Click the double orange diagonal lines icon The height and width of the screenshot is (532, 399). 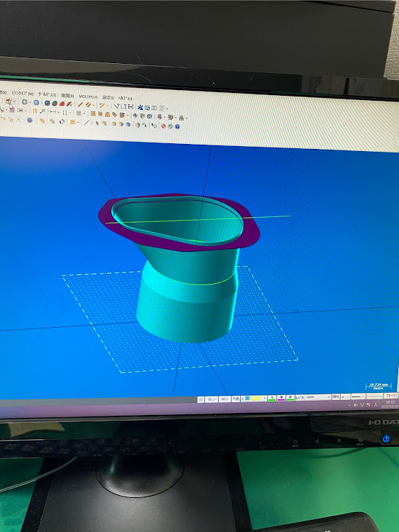[88, 104]
